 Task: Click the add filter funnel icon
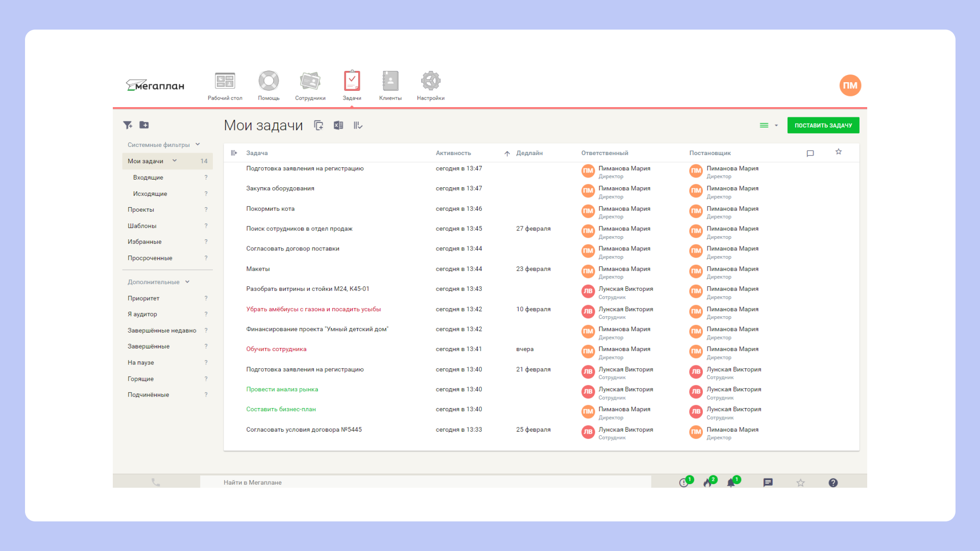click(x=128, y=125)
